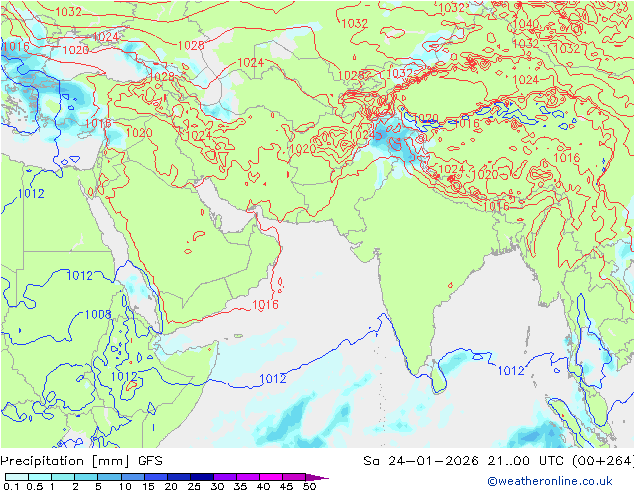Select the legend swatch between 45 and 50

point(294,477)
